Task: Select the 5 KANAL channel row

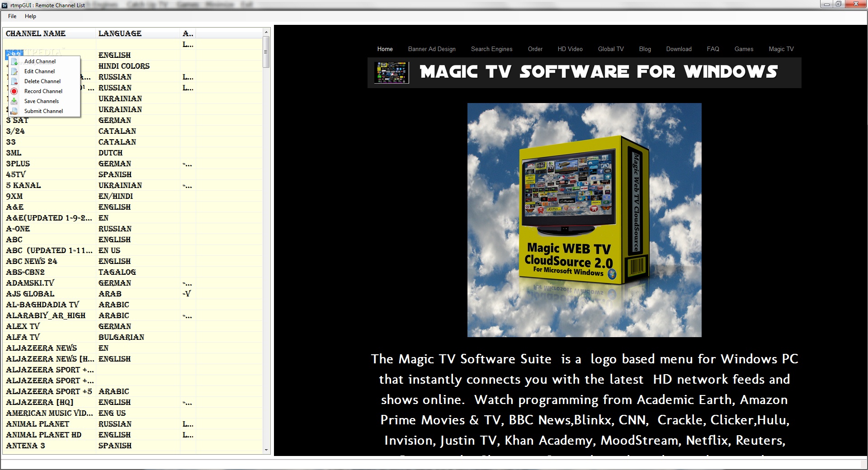Action: point(133,185)
